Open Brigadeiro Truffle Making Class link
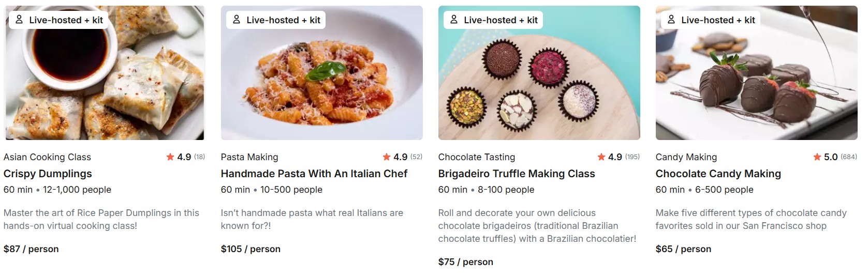The height and width of the screenshot is (279, 868). click(516, 174)
